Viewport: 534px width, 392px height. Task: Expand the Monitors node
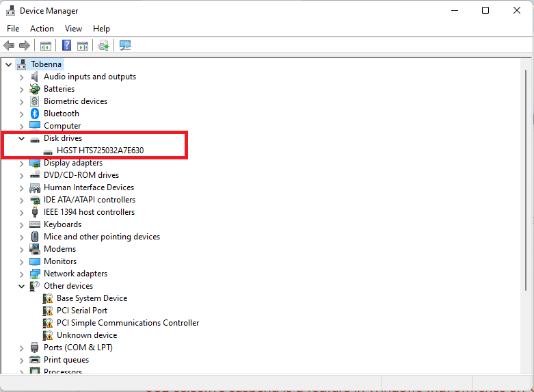tap(21, 262)
